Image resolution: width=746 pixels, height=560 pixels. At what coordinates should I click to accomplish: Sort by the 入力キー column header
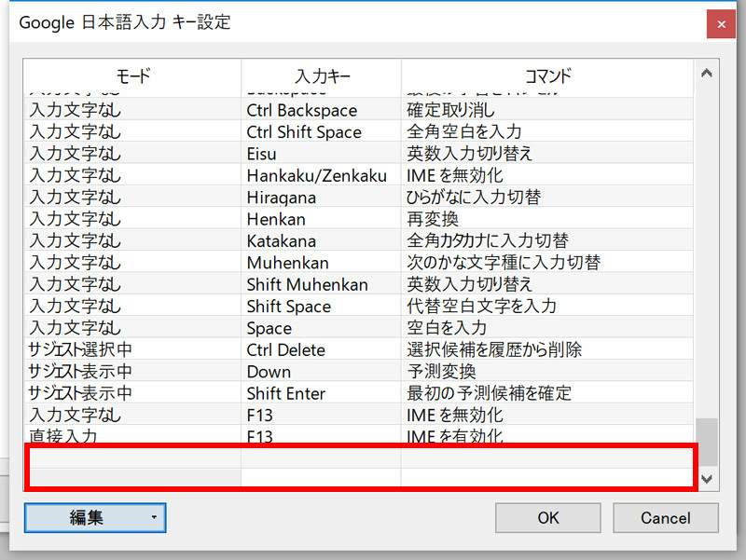click(322, 76)
